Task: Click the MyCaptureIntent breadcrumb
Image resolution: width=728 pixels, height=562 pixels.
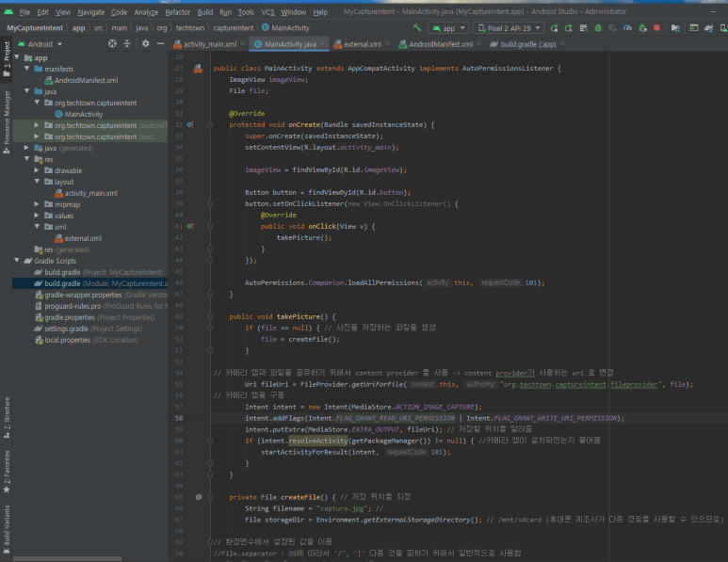Action: click(x=35, y=28)
